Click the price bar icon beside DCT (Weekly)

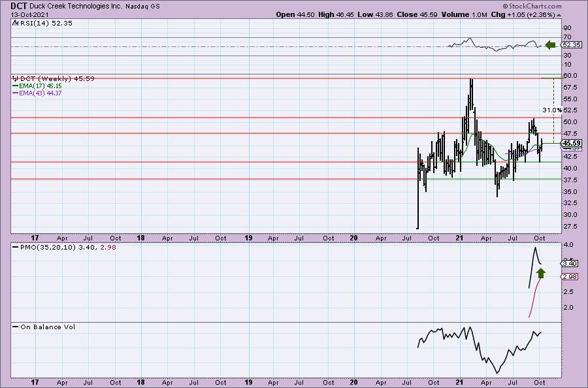[x=16, y=78]
